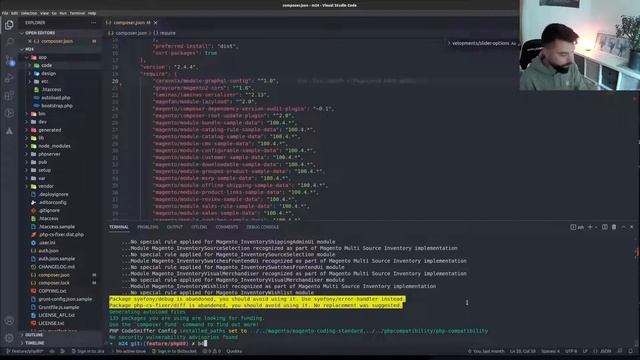Expand the design folder
The width and height of the screenshot is (640, 360).
pos(60,73)
